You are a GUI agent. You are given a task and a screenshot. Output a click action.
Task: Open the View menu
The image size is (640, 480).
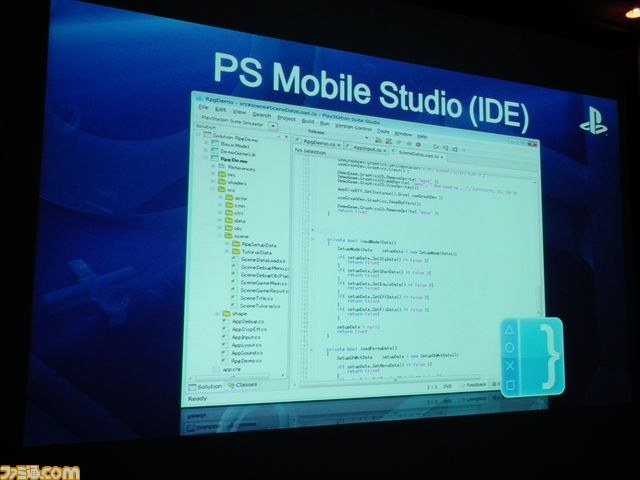tap(239, 112)
